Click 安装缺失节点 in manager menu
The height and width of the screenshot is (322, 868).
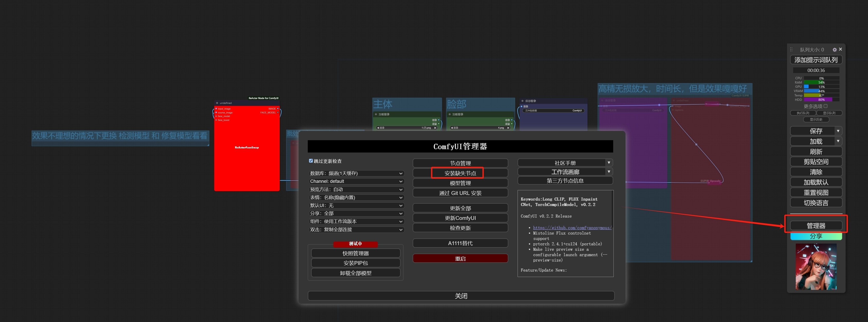point(460,173)
